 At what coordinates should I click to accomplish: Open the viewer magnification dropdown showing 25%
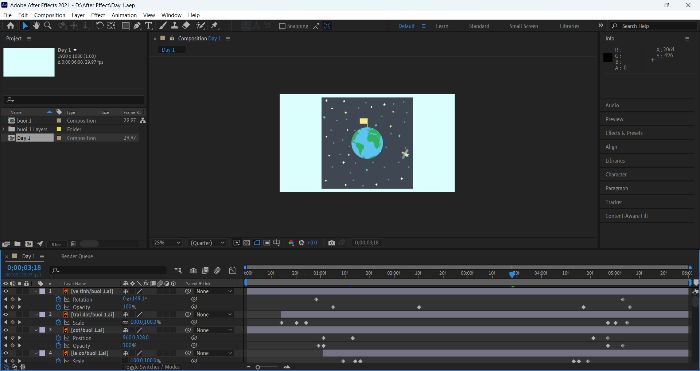click(167, 243)
